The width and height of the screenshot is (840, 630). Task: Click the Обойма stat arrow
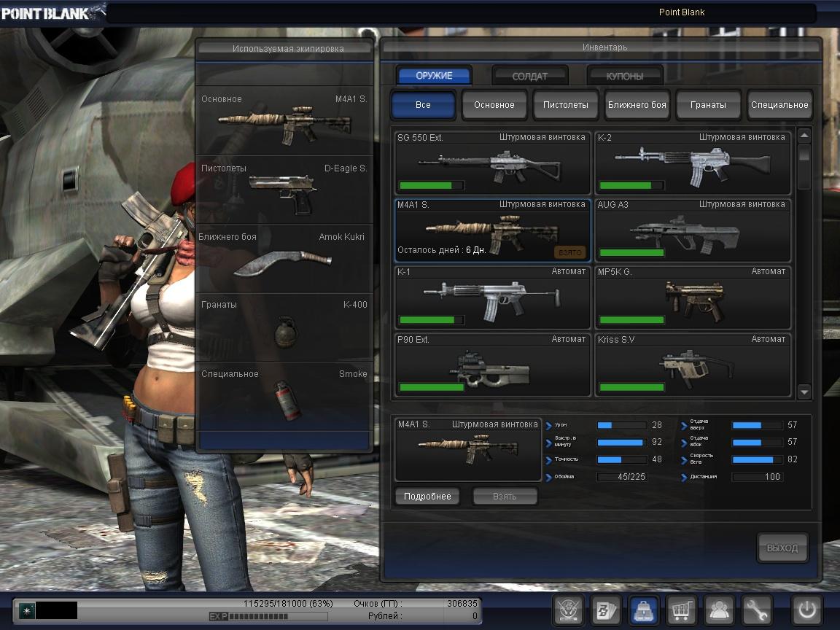[548, 478]
